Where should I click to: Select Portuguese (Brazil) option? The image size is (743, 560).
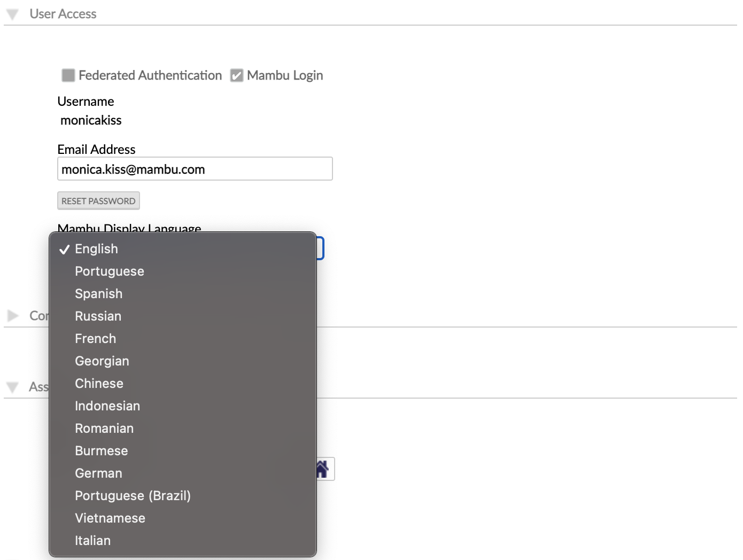point(133,495)
